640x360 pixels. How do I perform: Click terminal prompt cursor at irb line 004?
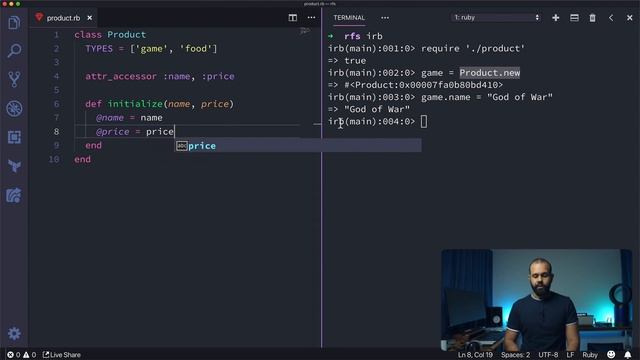[424, 121]
